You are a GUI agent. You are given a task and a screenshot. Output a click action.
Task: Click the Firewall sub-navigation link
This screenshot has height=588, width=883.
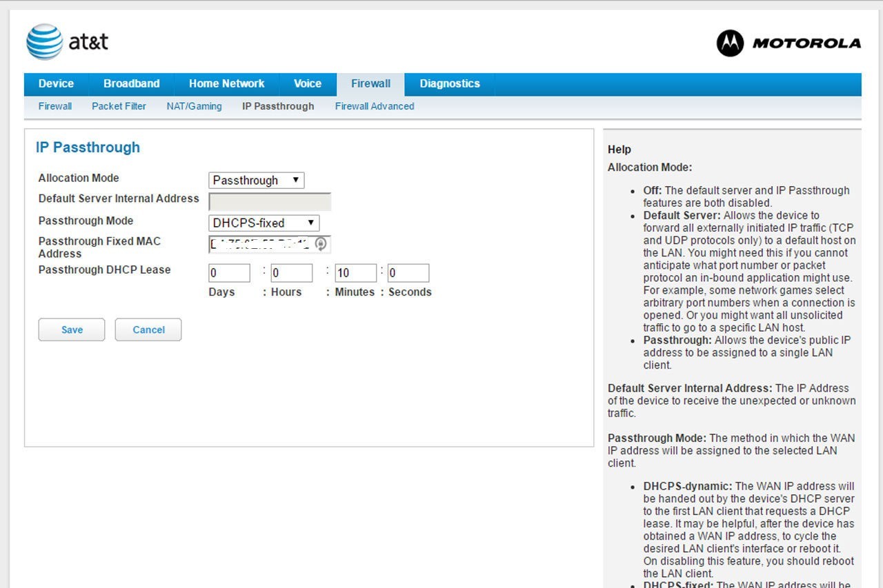(x=55, y=106)
